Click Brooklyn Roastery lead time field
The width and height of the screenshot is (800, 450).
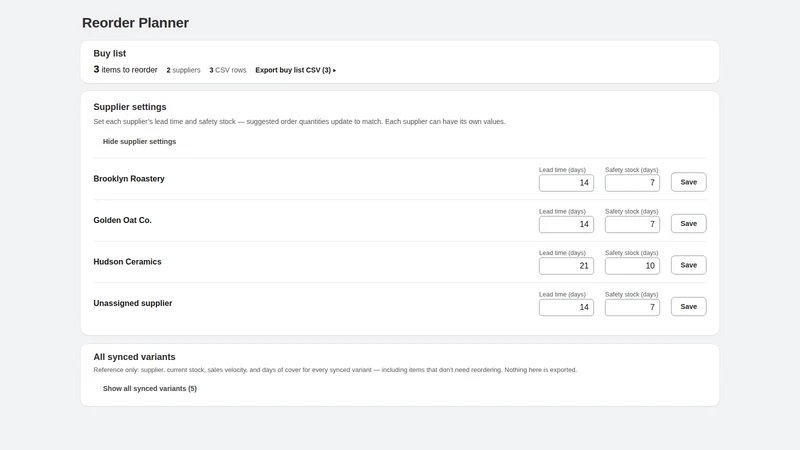click(566, 183)
